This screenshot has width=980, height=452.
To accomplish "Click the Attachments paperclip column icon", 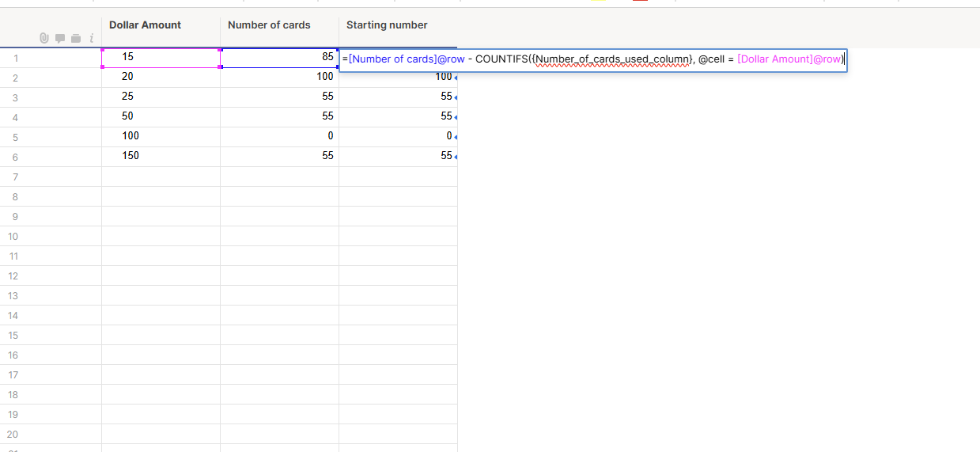I will [44, 38].
